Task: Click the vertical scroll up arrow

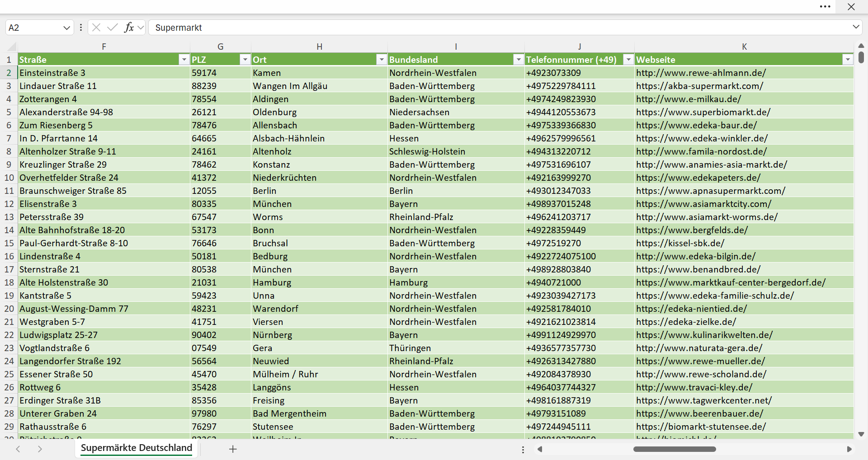Action: [861, 46]
